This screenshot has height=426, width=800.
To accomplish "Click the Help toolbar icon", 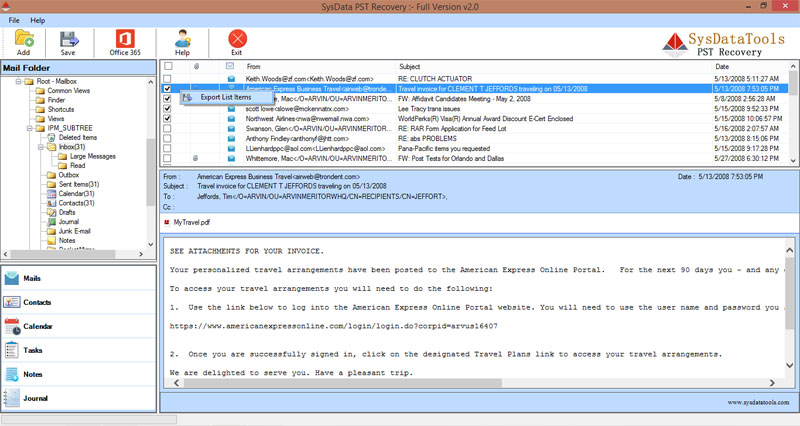I will [182, 42].
